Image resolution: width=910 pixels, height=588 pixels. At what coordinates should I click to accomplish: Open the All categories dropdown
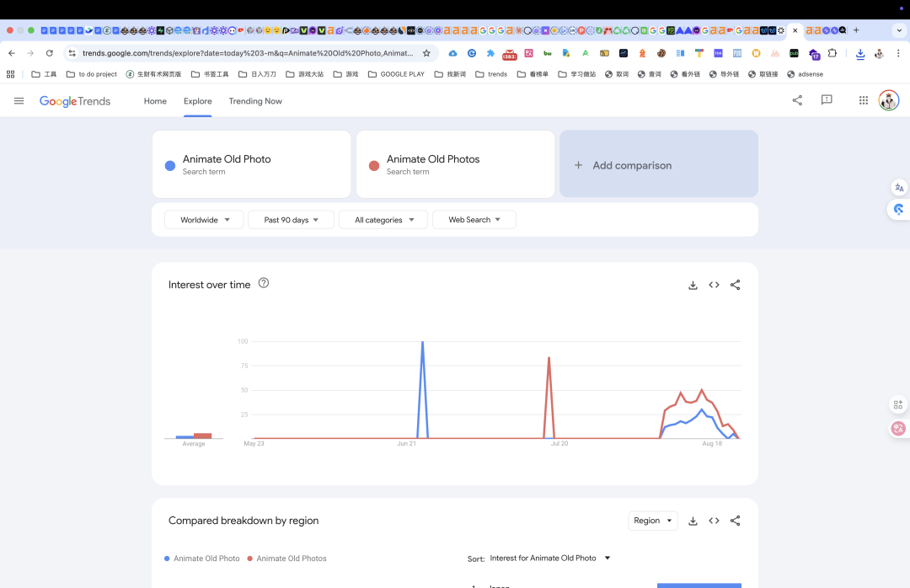tap(383, 219)
